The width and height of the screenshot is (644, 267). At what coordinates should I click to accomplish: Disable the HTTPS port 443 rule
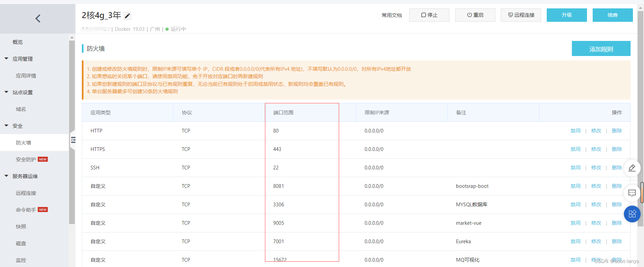point(575,149)
